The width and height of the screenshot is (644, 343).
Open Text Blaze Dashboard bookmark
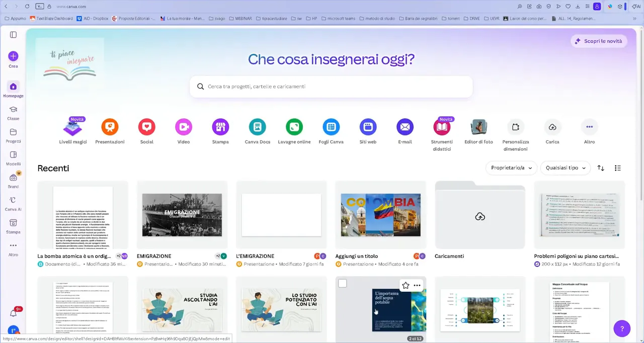[x=51, y=19]
